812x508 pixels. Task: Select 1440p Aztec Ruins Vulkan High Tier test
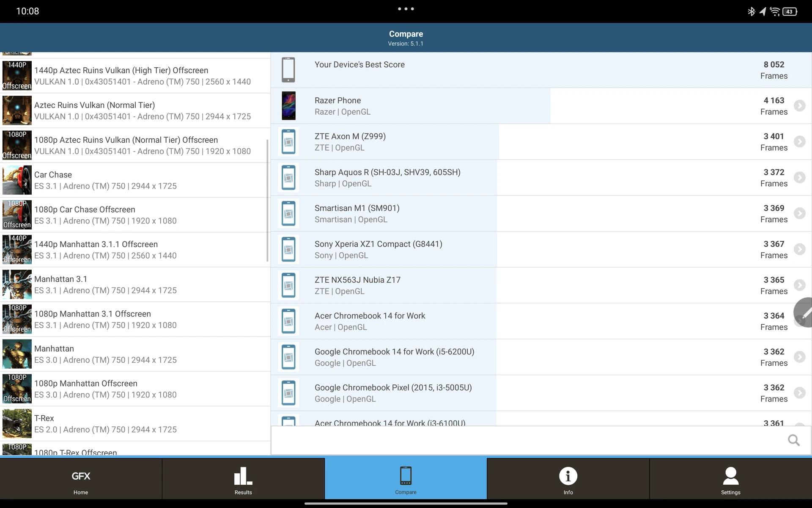[135, 76]
